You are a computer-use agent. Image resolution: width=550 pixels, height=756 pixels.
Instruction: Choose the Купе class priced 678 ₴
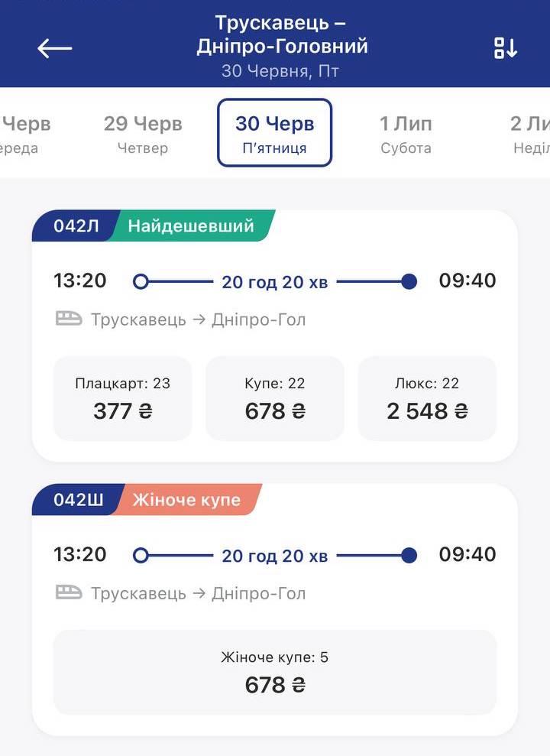coord(274,397)
